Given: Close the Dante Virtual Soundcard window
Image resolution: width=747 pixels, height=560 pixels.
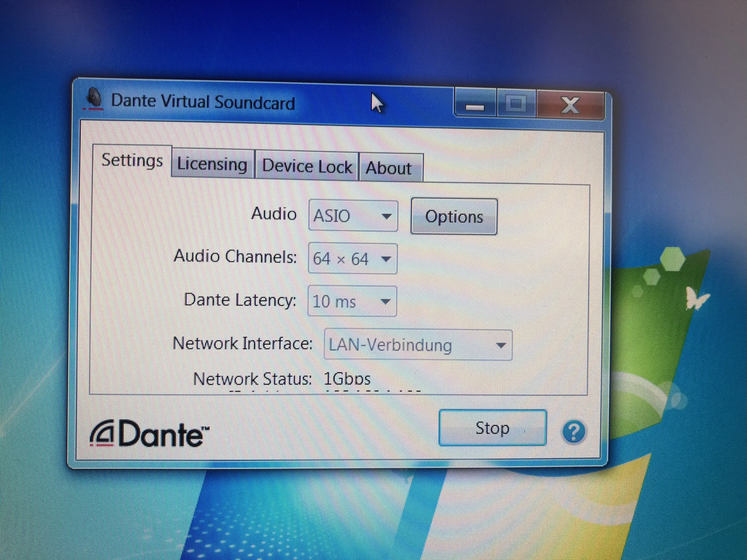Looking at the screenshot, I should coord(570,106).
